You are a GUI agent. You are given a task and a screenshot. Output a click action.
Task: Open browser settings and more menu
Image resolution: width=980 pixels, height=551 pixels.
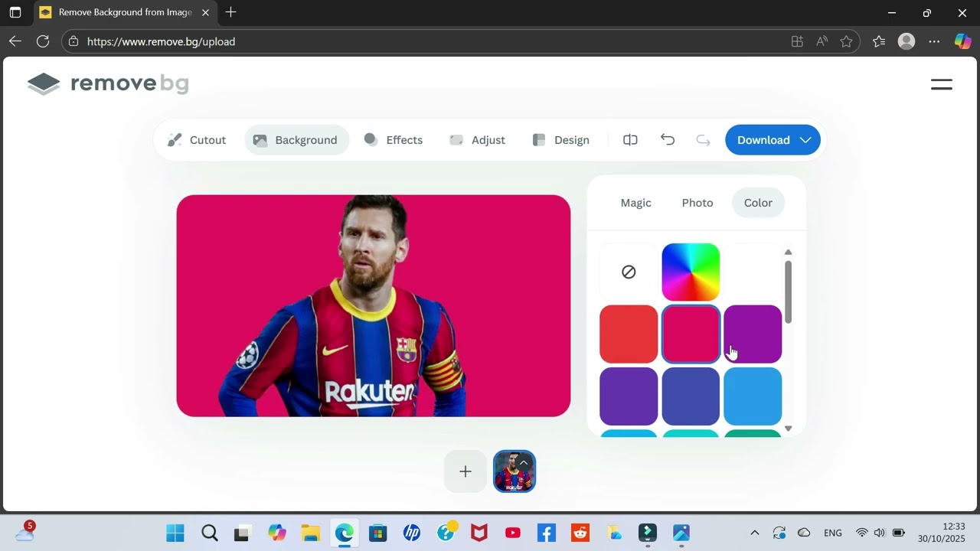click(934, 41)
